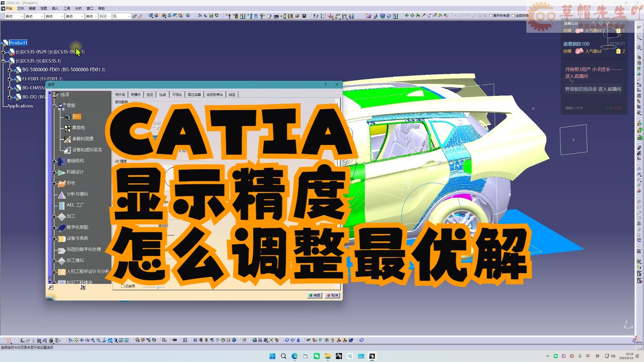The image size is (644, 362).
Task: Expand the 基础结构 options node
Action: 54,161
